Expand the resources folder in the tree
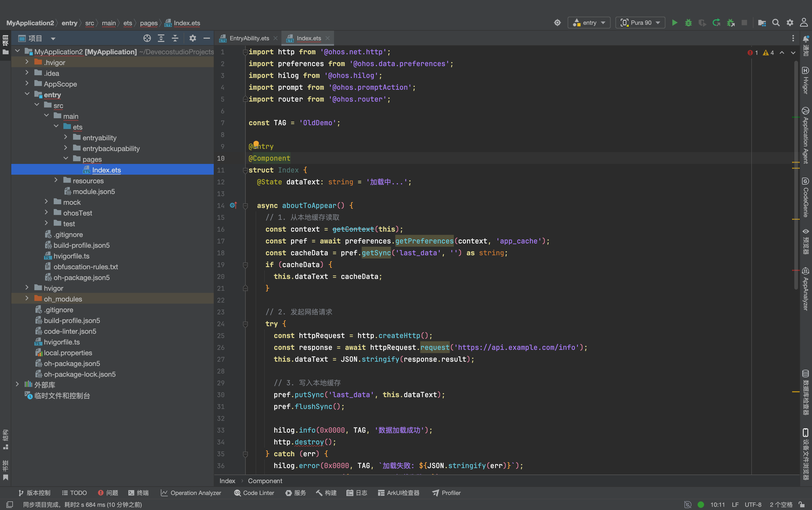The image size is (812, 510). click(56, 181)
